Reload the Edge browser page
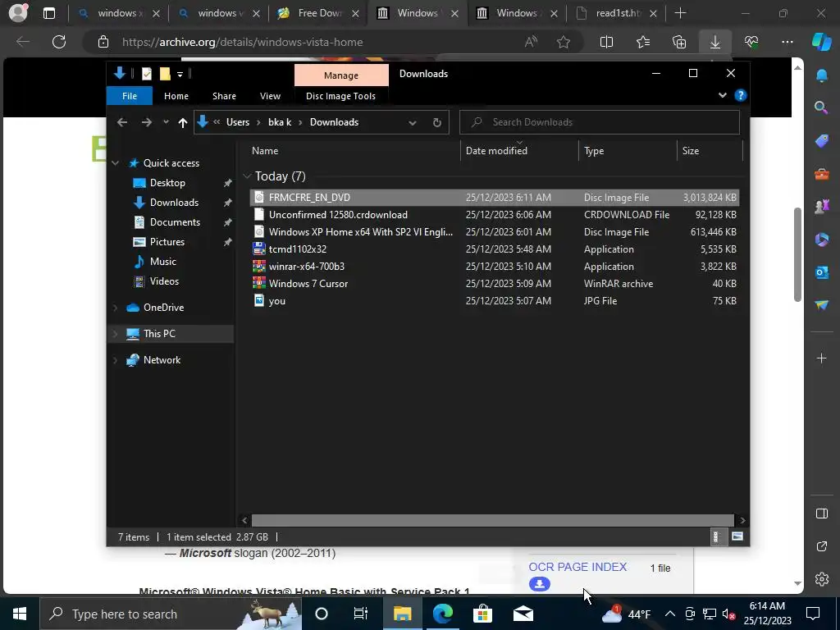Viewport: 840px width, 630px height. pos(59,42)
